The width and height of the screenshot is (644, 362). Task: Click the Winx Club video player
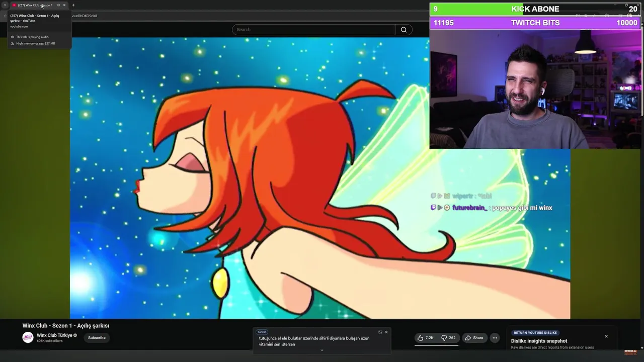tap(320, 178)
